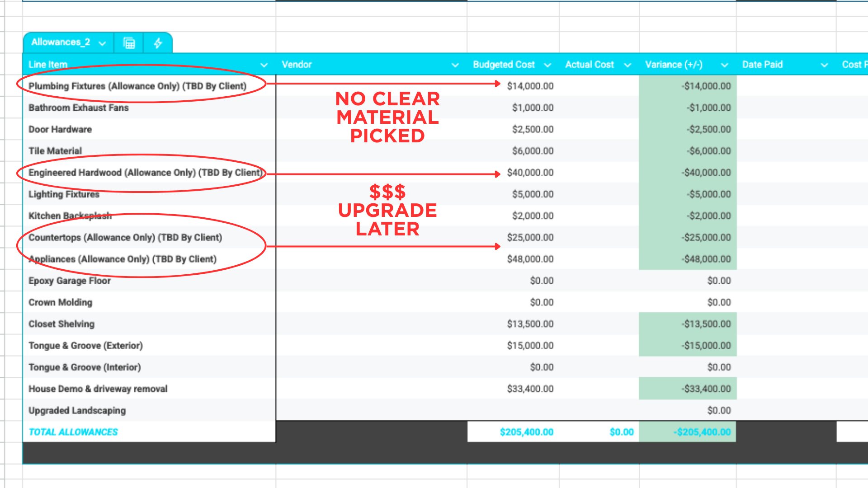Open Budgeted Cost column filter chevron

[x=547, y=65]
